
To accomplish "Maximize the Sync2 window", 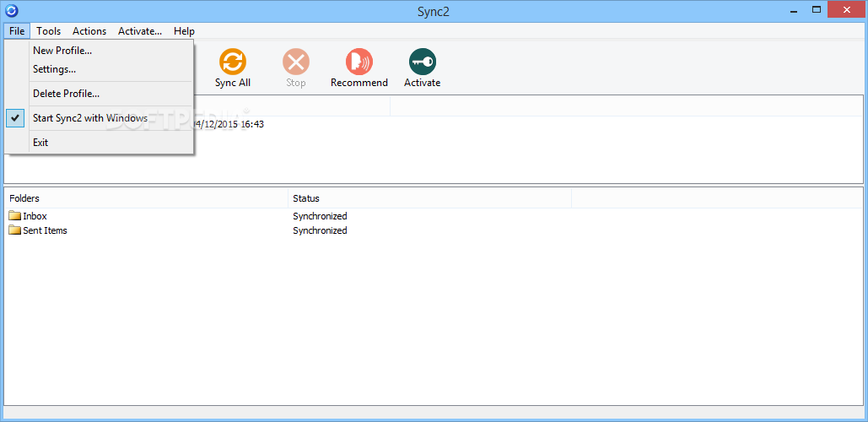I will (816, 9).
